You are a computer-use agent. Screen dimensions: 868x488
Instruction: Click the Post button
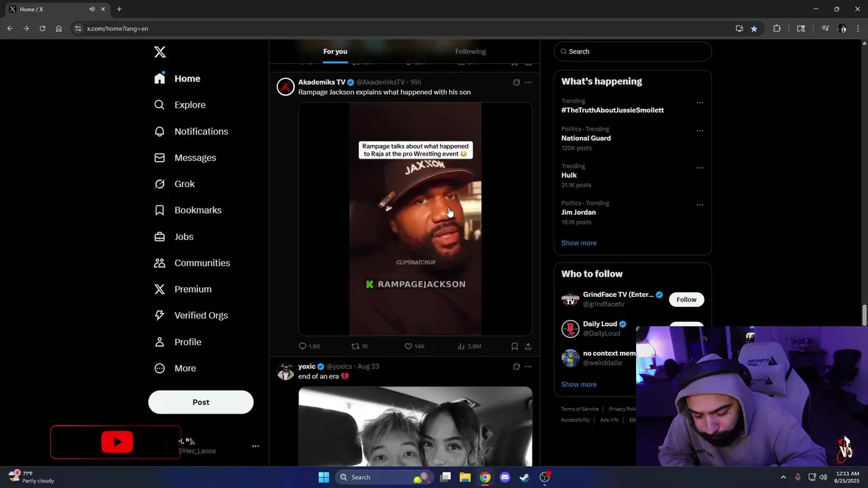(x=201, y=402)
